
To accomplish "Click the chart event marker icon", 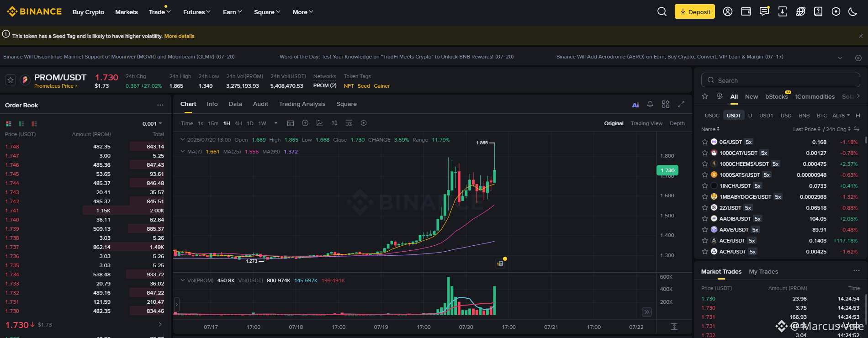I will point(501,264).
